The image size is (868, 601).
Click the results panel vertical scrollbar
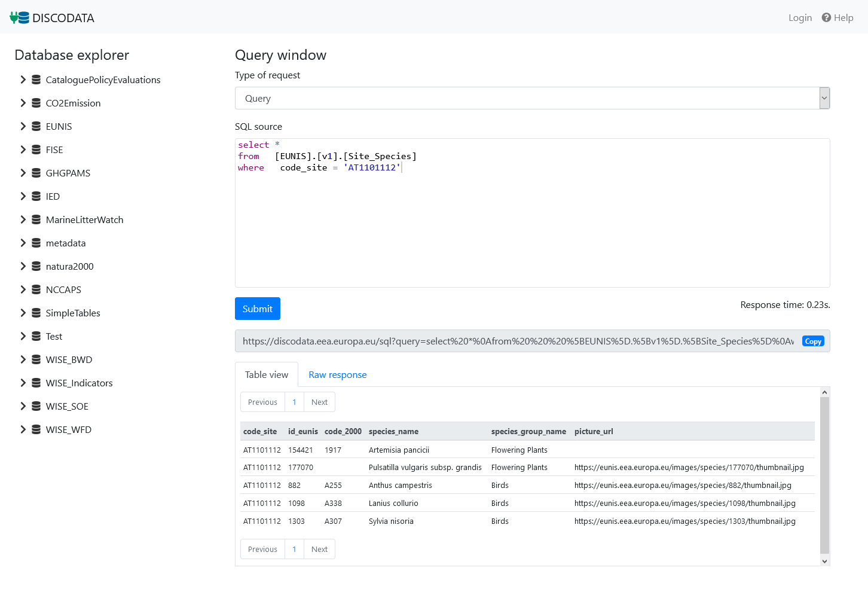click(x=825, y=475)
